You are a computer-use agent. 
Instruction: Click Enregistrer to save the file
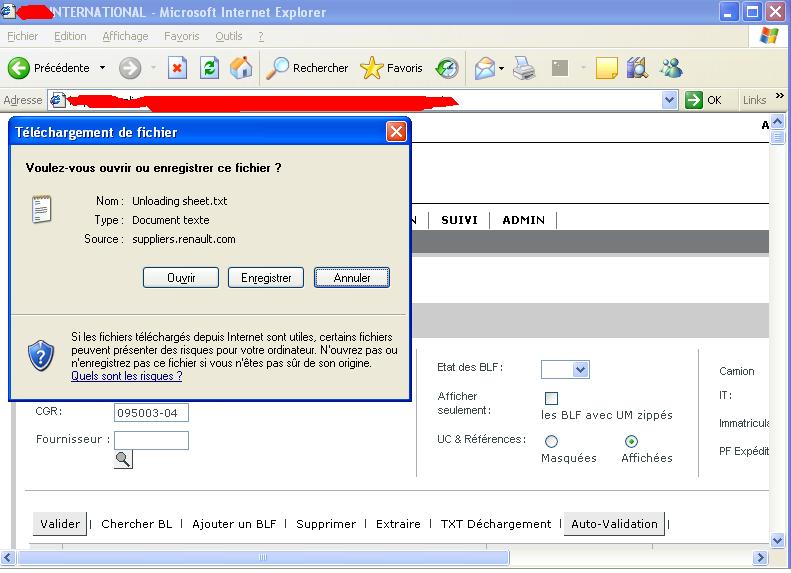coord(266,278)
